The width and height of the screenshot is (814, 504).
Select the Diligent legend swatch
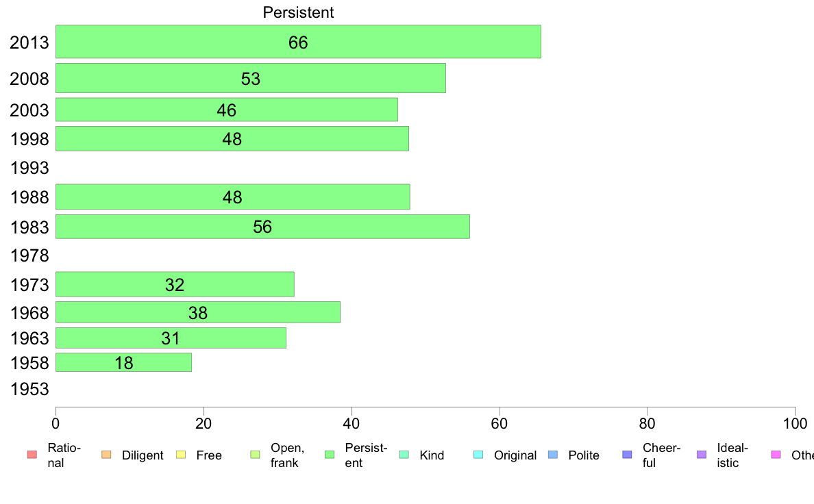(106, 455)
